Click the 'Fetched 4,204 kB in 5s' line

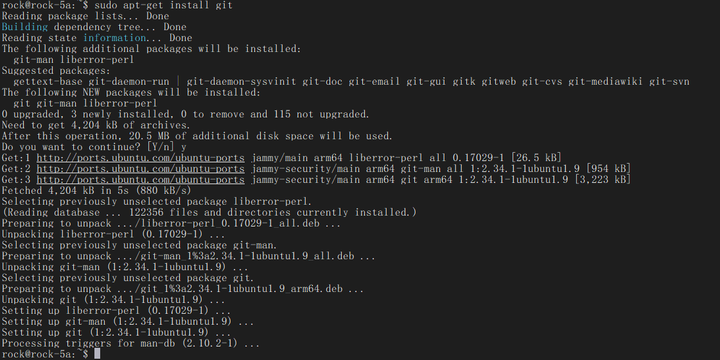pos(96,191)
